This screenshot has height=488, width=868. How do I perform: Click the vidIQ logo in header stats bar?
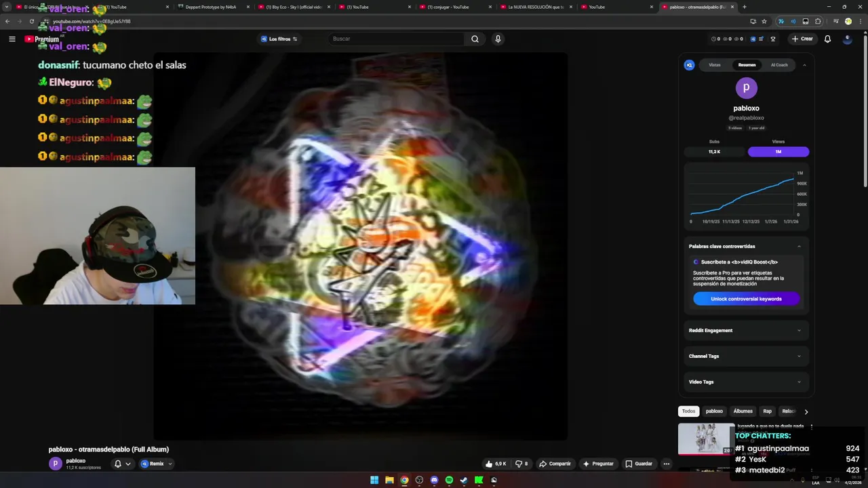coord(753,39)
